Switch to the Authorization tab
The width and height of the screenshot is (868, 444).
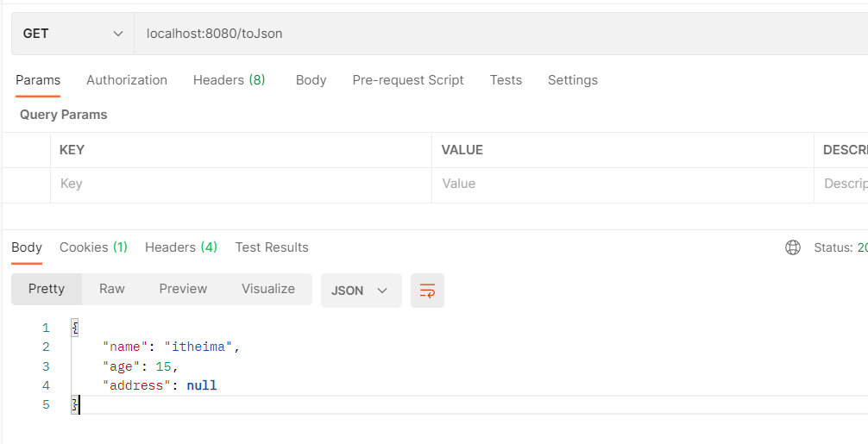pos(127,80)
